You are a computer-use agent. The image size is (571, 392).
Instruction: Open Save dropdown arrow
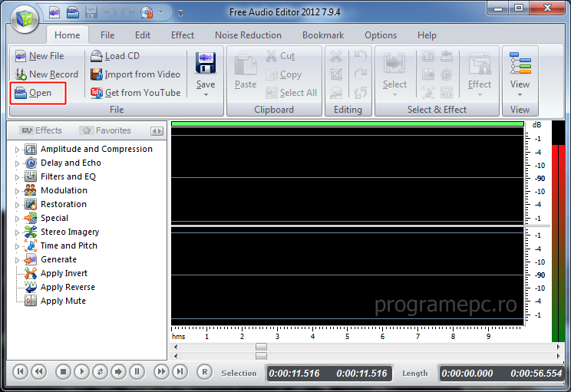pyautogui.click(x=206, y=94)
